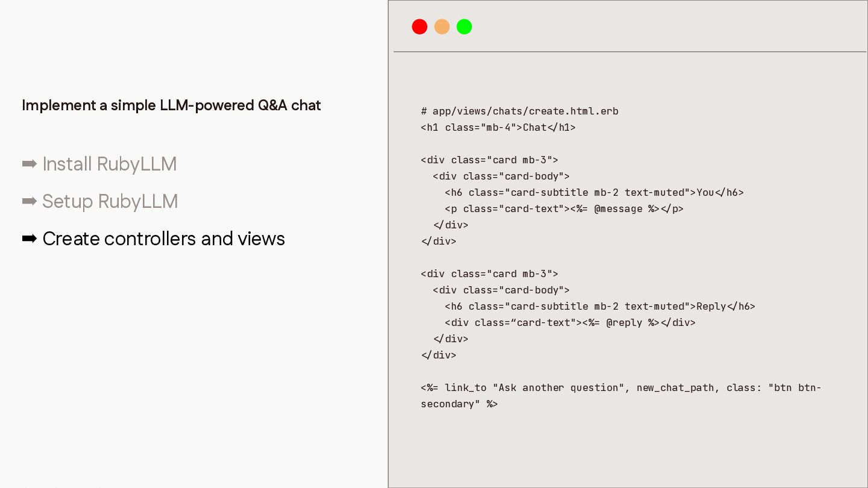Click the @reply ERB output line
Image resolution: width=868 pixels, height=488 pixels.
coord(570,322)
